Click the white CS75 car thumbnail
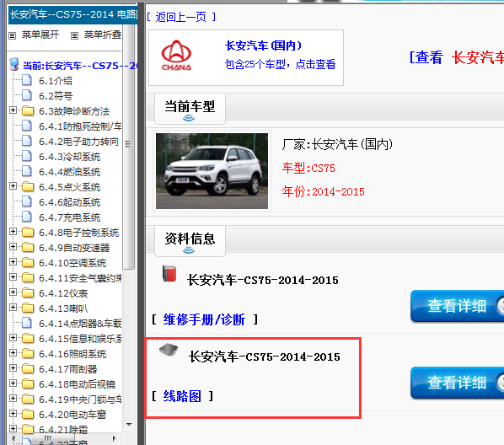504x445 pixels. (x=212, y=171)
